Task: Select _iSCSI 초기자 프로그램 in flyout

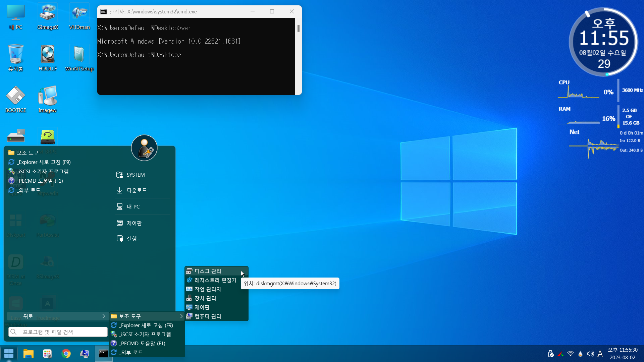Action: click(147, 334)
